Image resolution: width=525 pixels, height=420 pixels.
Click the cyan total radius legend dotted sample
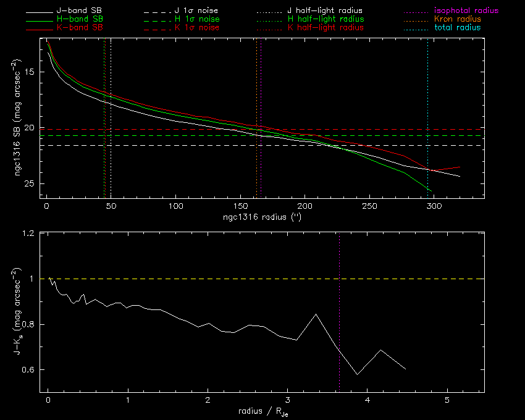click(416, 30)
